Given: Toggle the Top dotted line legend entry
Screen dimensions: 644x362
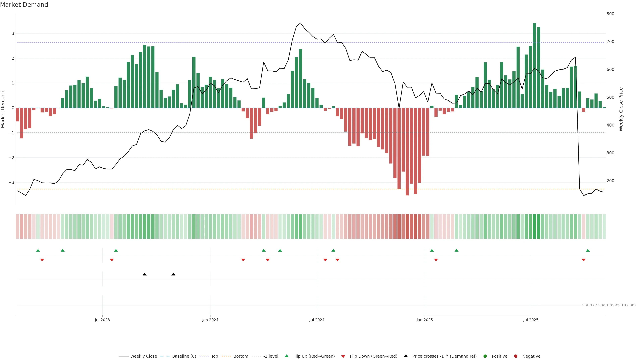Looking at the screenshot, I should pyautogui.click(x=214, y=356).
